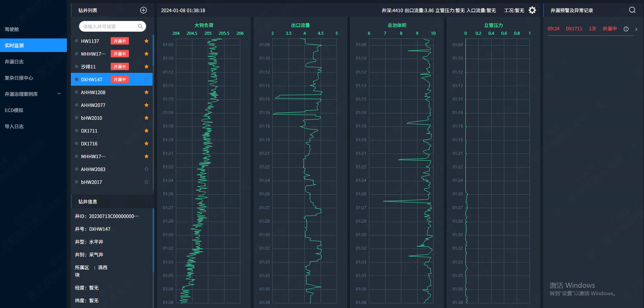Open 复杂日报中心 page
644x308 pixels.
(33, 78)
